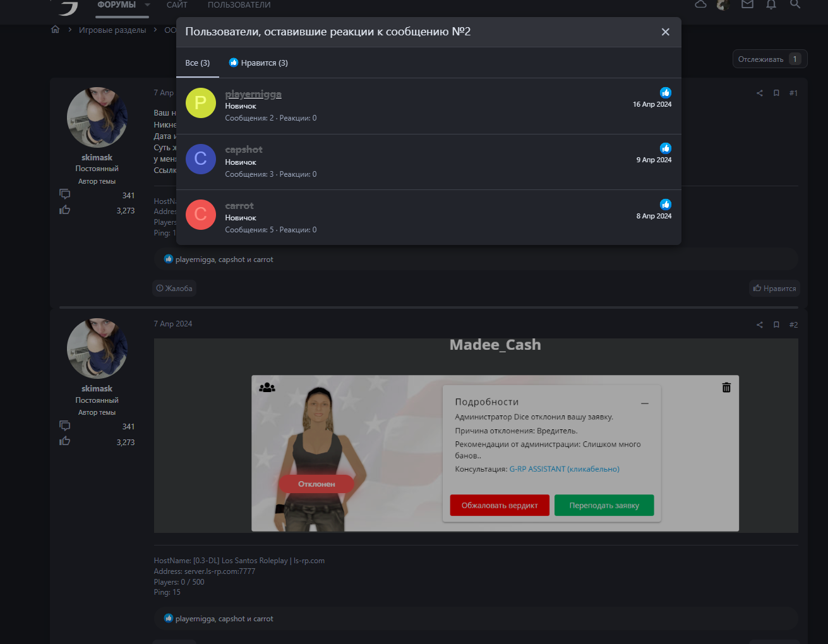Viewport: 828px width, 644px height.
Task: Click the share icon on post #1
Action: point(760,93)
